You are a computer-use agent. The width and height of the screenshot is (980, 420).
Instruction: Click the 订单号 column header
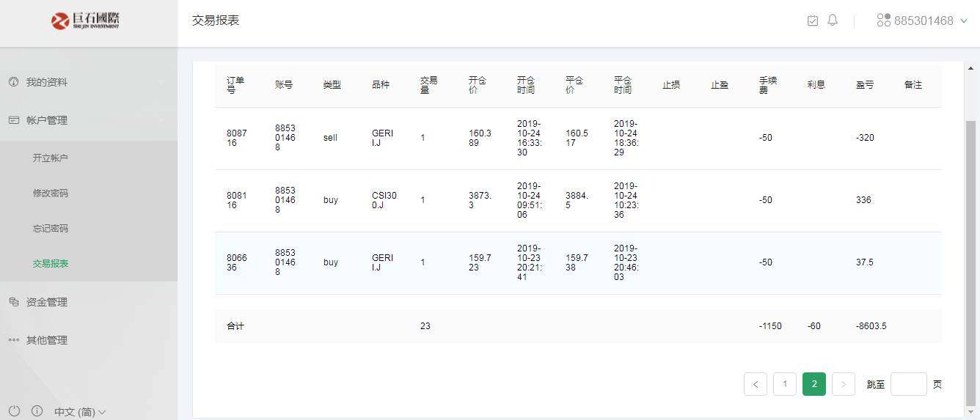(235, 85)
